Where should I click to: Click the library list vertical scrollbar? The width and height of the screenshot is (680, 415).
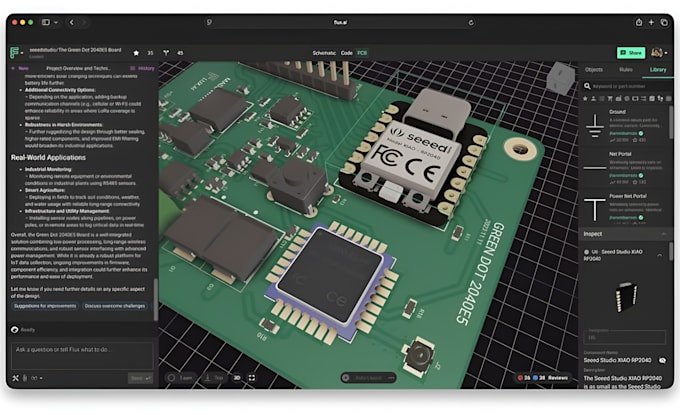(x=671, y=122)
